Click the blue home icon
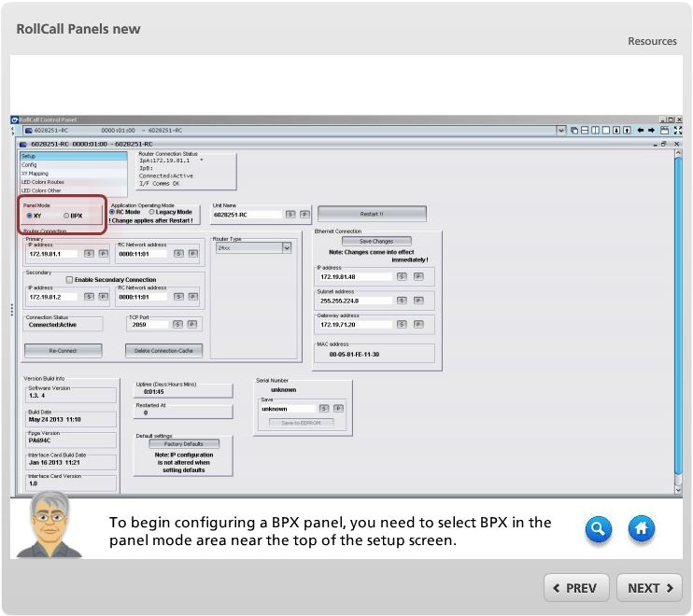Viewport: 693px width, 616px height. pos(641,529)
